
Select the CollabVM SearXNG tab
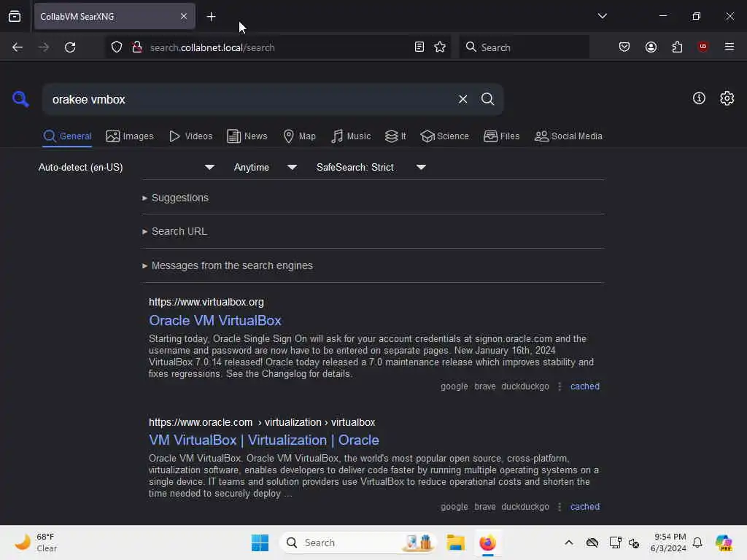tap(115, 17)
